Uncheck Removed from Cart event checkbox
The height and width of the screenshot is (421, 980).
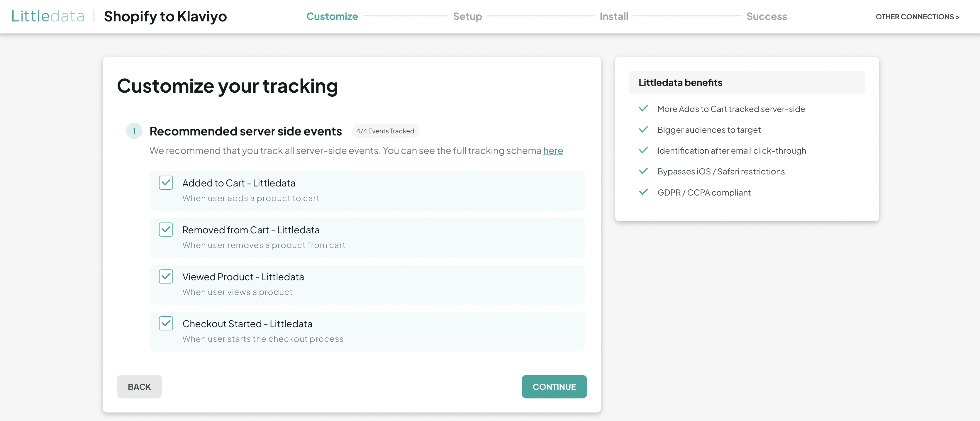(166, 230)
